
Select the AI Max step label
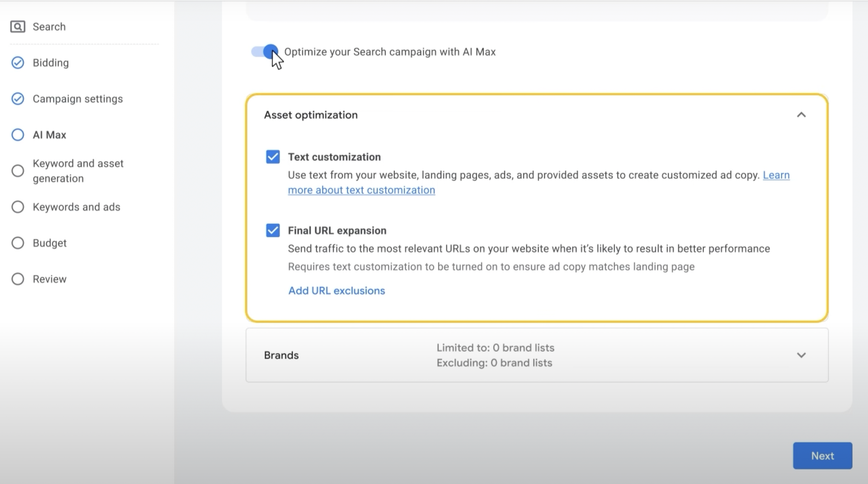point(49,135)
